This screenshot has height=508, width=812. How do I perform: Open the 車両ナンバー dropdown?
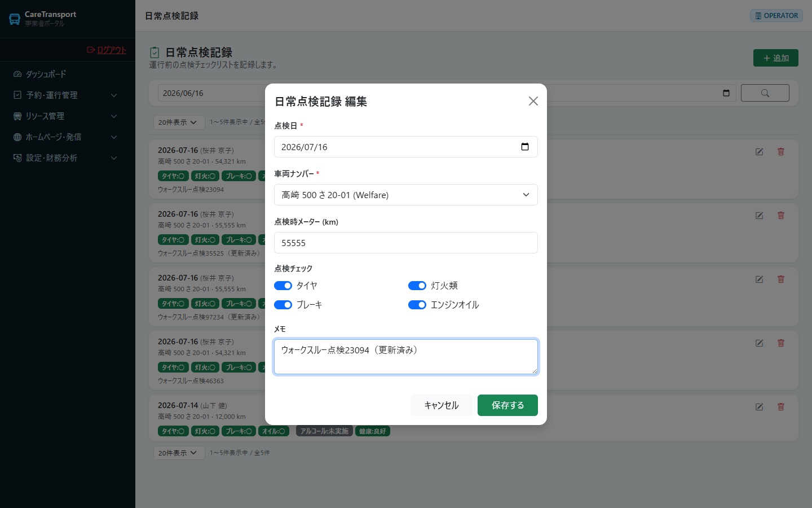coord(406,195)
